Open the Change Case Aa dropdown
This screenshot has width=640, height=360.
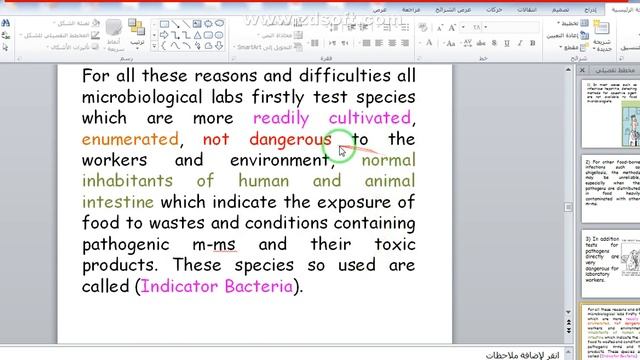[x=449, y=43]
